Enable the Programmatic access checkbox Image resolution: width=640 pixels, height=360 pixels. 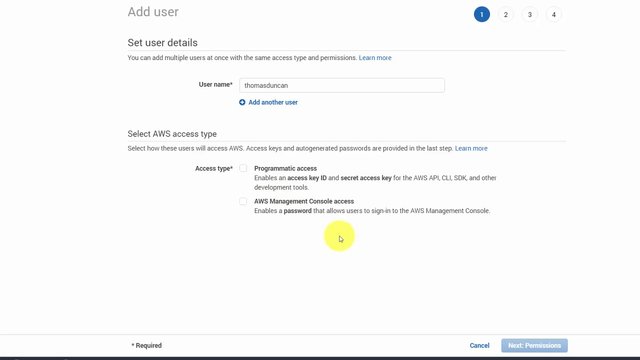tap(243, 168)
